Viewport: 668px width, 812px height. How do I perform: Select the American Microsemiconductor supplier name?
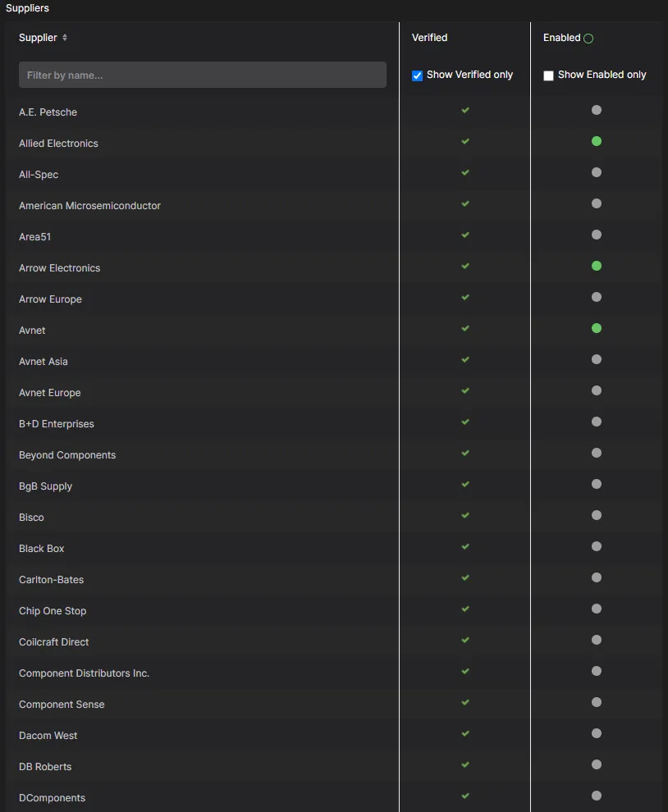[89, 206]
